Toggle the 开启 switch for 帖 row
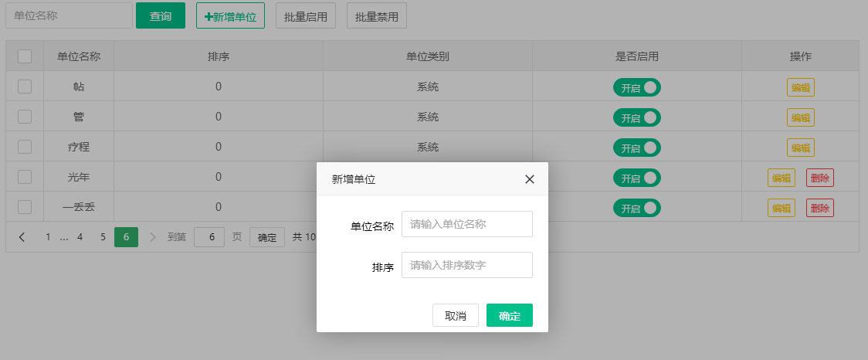868x360 pixels. pos(636,87)
